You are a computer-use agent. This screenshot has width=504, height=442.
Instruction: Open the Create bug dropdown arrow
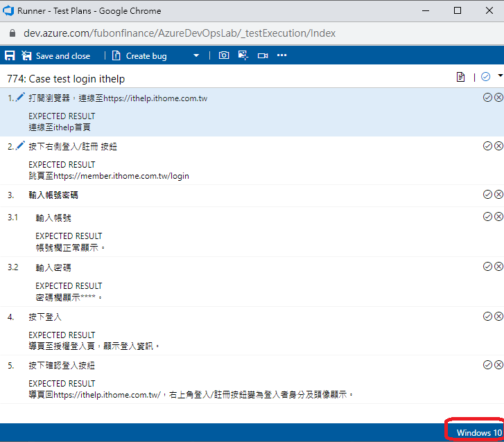point(196,55)
